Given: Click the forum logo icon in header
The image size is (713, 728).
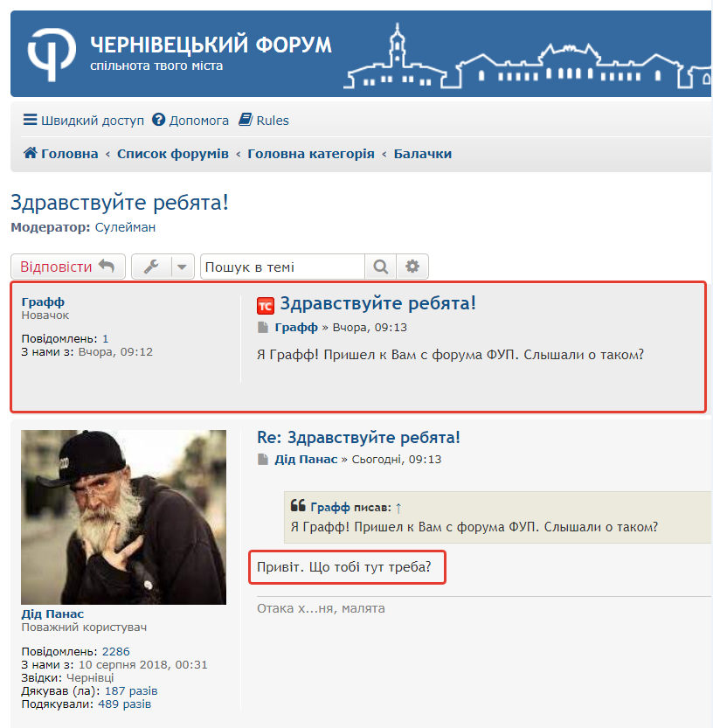Looking at the screenshot, I should pyautogui.click(x=52, y=54).
